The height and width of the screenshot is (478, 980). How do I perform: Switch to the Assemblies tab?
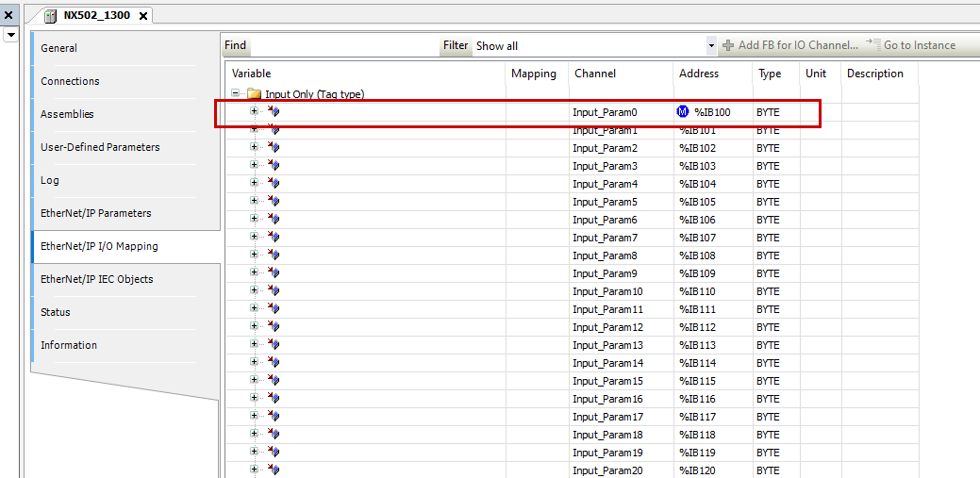tap(67, 114)
